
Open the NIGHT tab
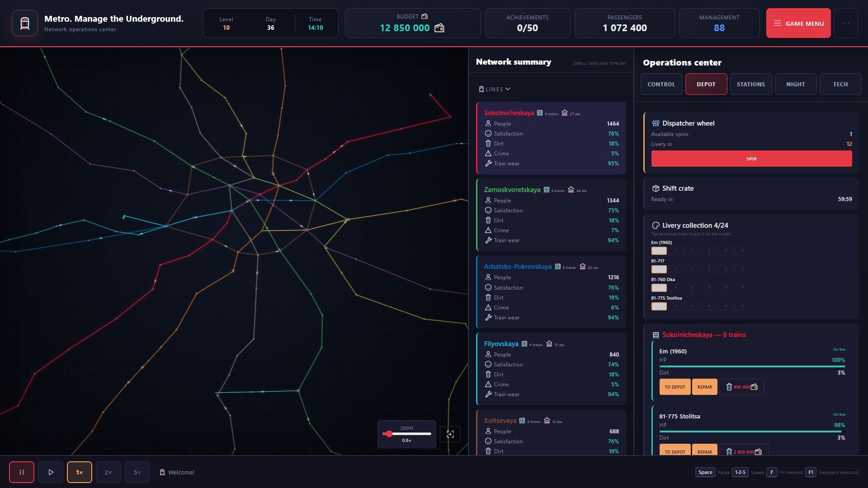[796, 84]
